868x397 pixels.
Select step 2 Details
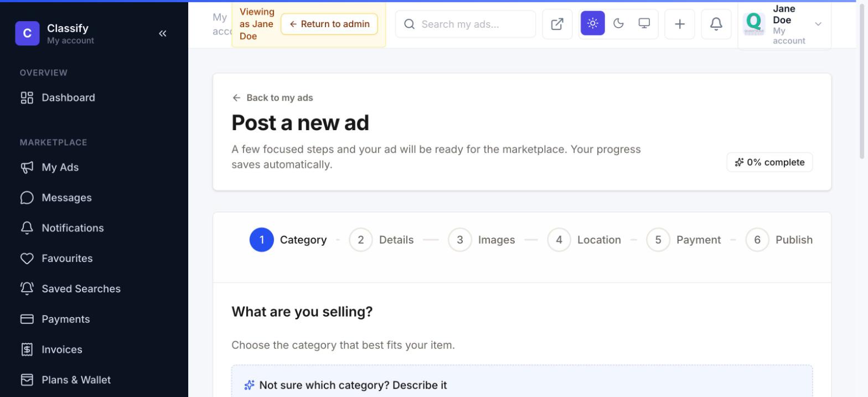pos(381,240)
